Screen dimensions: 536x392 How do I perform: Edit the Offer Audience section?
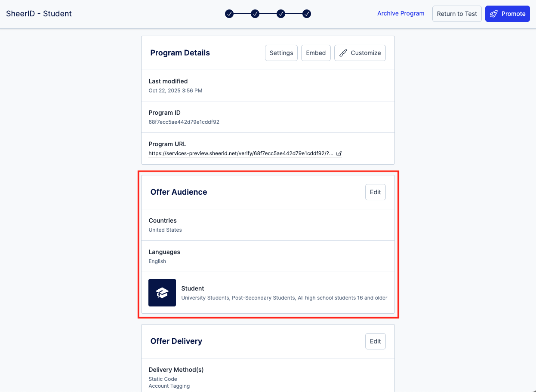(x=375, y=192)
